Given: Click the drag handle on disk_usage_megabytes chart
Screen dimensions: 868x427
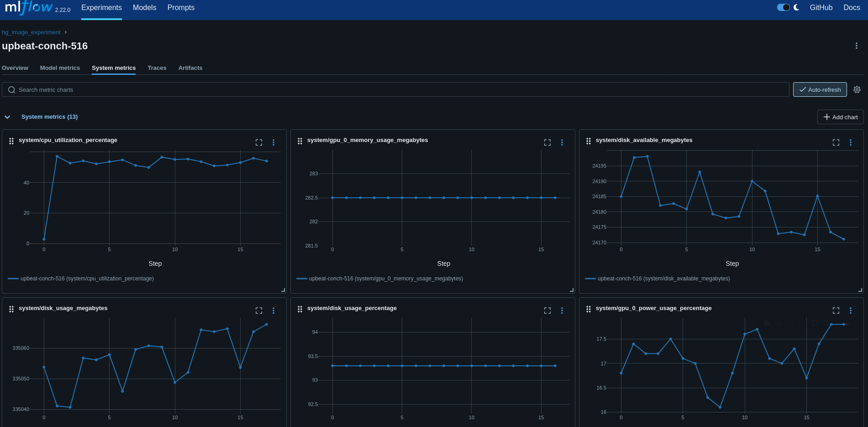Looking at the screenshot, I should click(11, 309).
